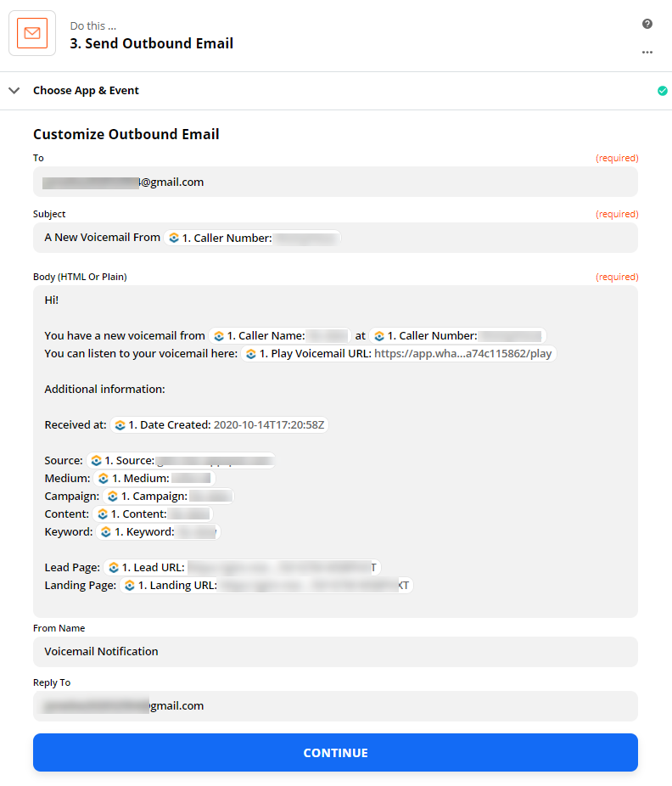Collapse the Choose App & Event chevron
This screenshot has width=672, height=786.
(14, 91)
